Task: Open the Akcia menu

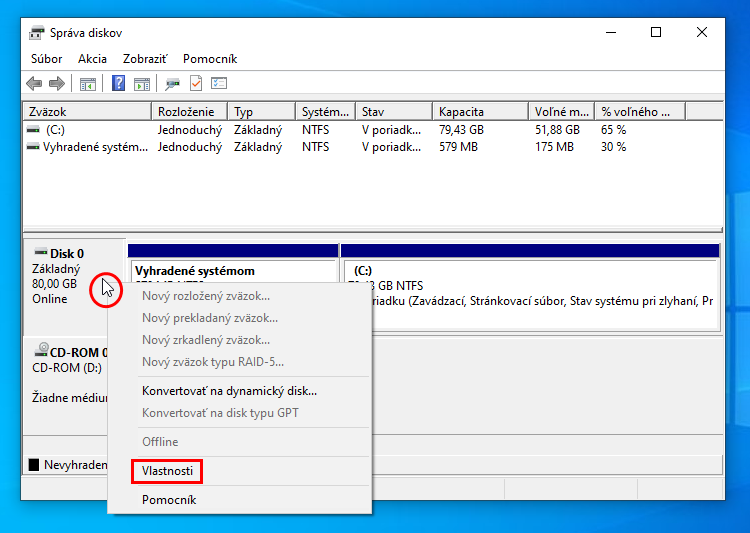Action: (92, 59)
